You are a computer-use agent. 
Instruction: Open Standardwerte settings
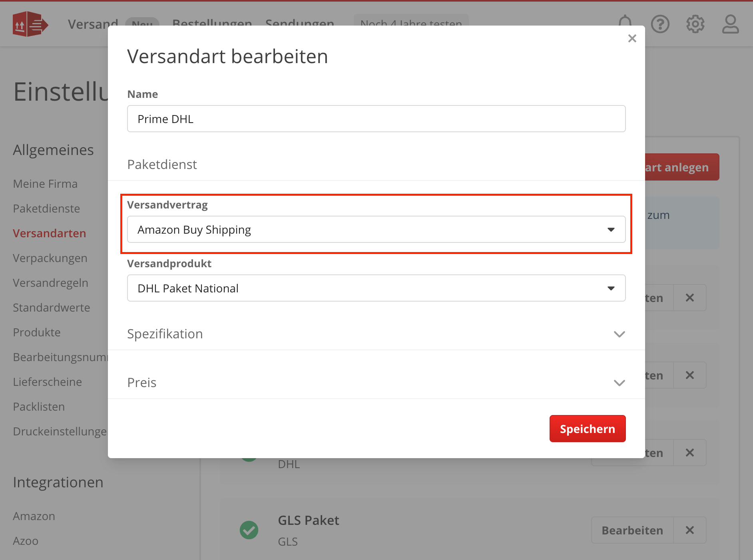(52, 308)
